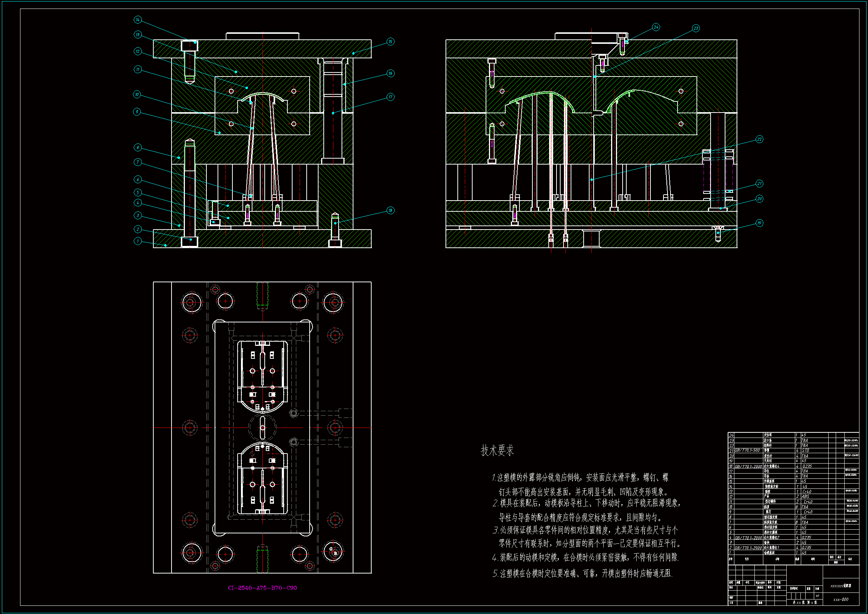Select balloon number 17 for guide pillar
868x614 pixels.
[390, 97]
